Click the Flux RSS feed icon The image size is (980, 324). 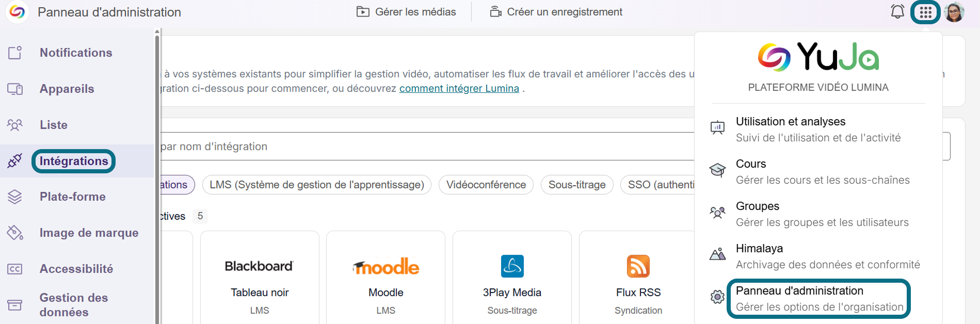pyautogui.click(x=638, y=266)
